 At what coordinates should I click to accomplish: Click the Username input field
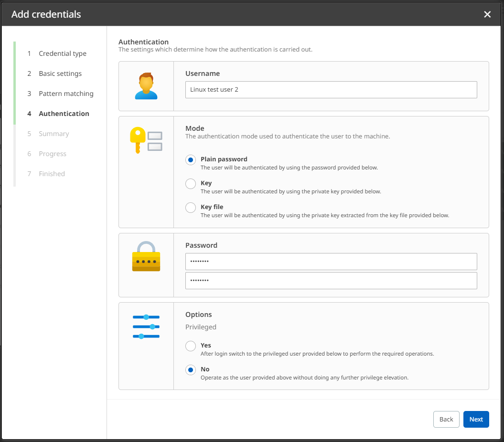(x=331, y=90)
